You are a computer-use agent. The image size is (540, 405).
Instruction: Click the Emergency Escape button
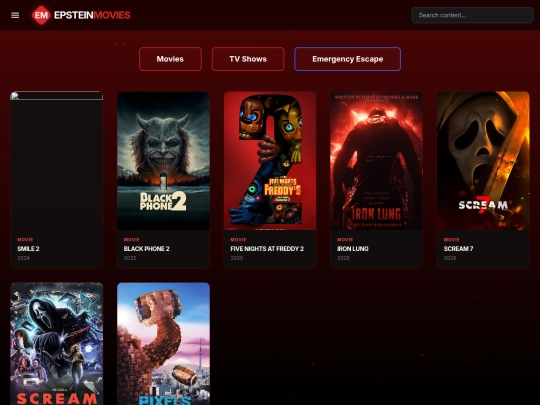tap(347, 59)
